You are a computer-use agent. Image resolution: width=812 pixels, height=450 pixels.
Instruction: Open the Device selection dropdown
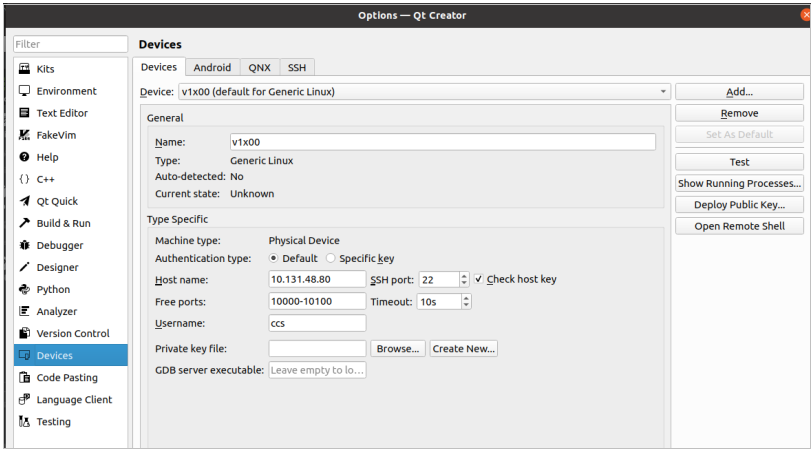click(x=423, y=92)
